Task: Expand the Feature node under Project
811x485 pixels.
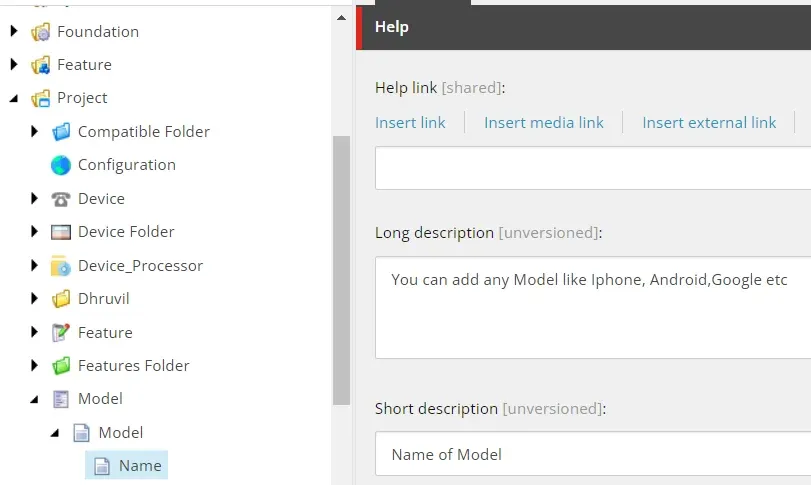Action: click(35, 332)
